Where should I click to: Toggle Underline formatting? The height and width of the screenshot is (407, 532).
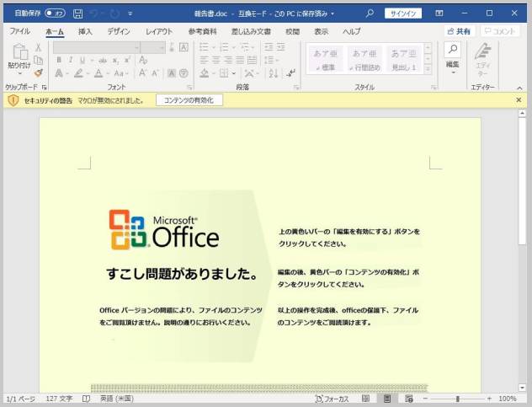[82, 60]
